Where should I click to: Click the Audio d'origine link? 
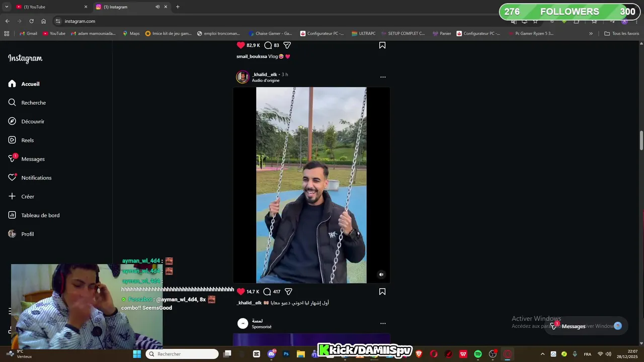point(266,80)
